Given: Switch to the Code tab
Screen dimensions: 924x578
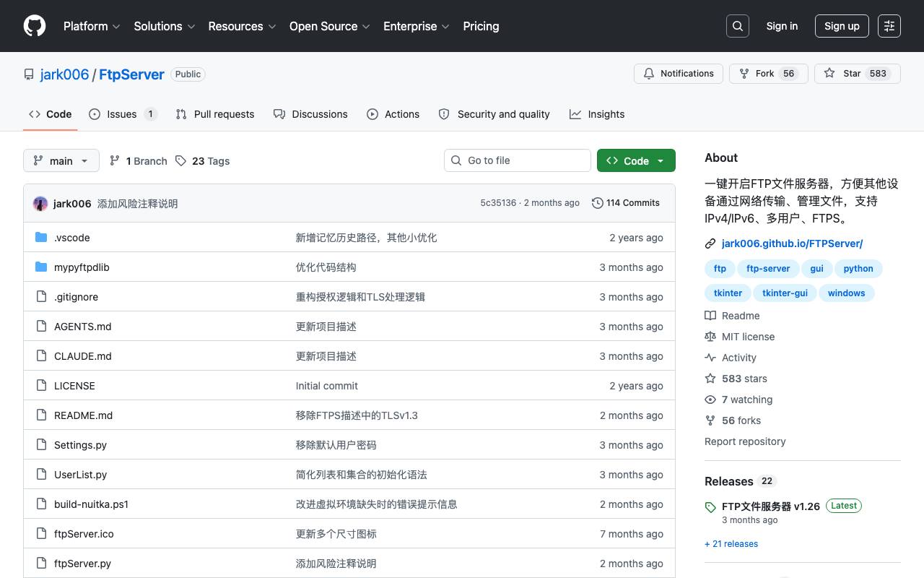Looking at the screenshot, I should tap(51, 114).
